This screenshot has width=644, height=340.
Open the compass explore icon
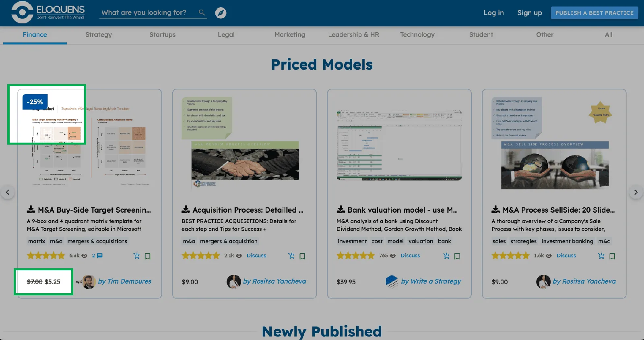coord(221,13)
